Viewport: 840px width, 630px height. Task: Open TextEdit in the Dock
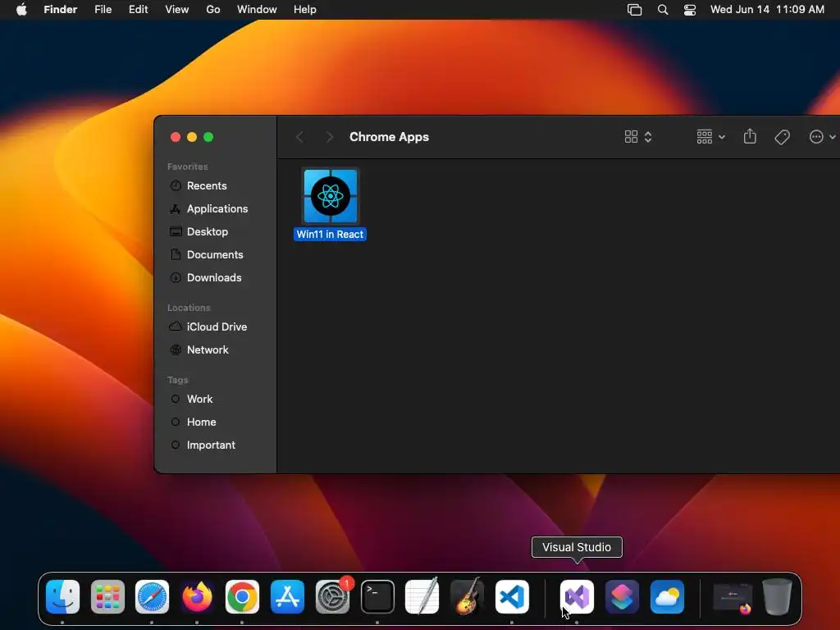[x=422, y=597]
